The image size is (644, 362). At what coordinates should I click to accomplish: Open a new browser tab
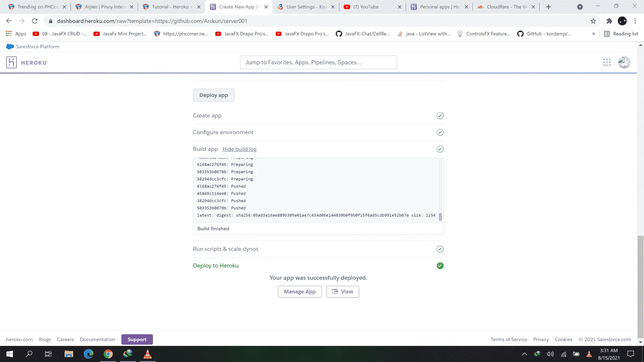pyautogui.click(x=548, y=7)
